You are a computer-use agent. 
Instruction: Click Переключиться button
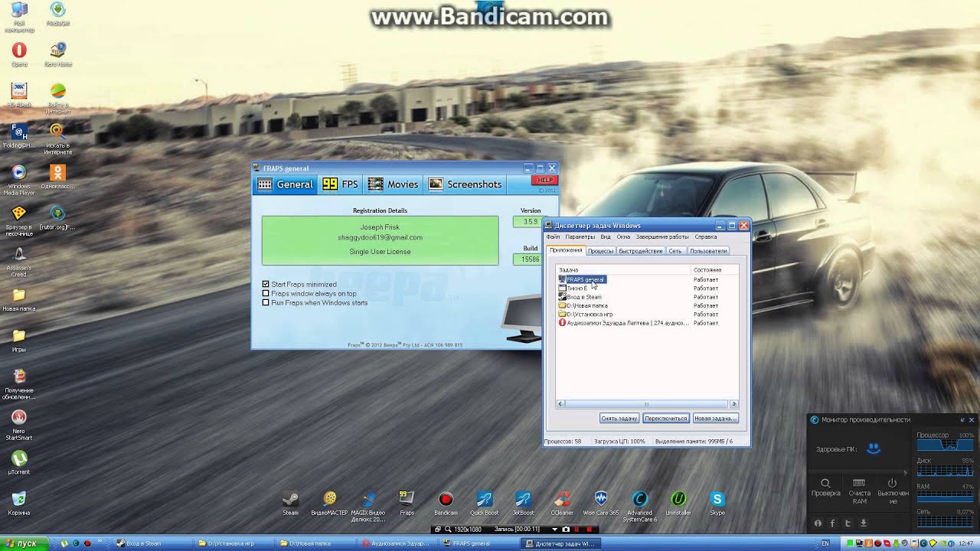(x=665, y=419)
